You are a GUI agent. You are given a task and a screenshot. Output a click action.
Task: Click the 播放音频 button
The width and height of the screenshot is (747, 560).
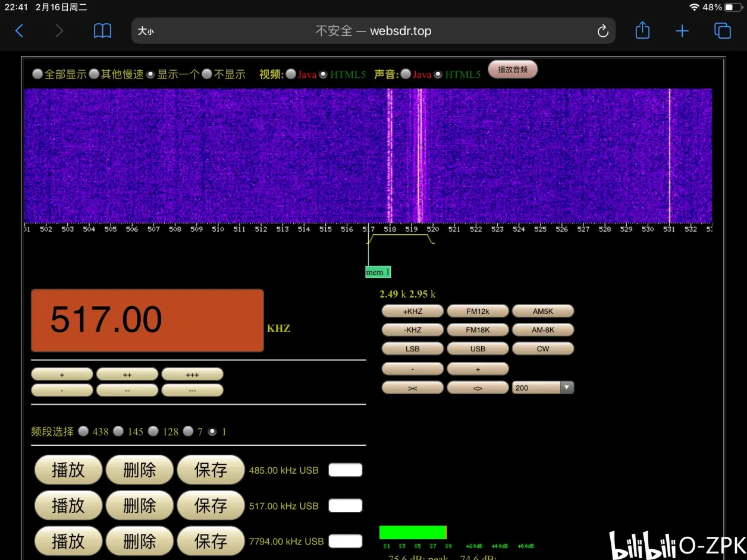tap(513, 70)
